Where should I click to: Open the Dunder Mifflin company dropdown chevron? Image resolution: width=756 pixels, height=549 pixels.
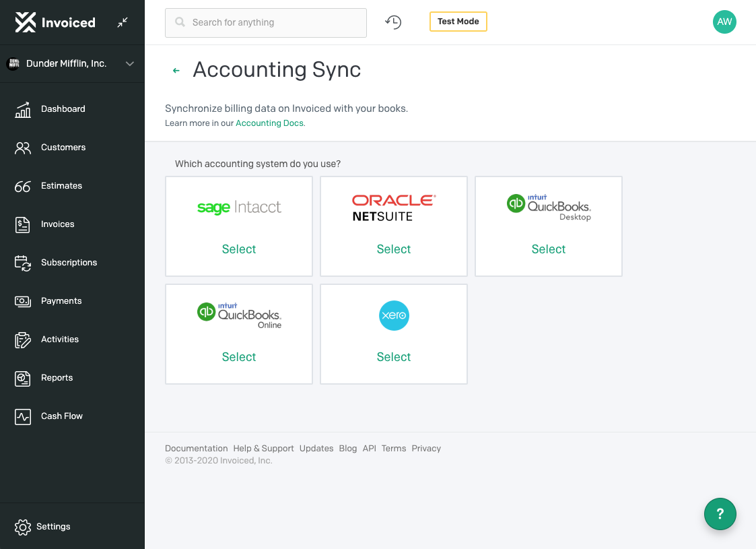pos(130,64)
